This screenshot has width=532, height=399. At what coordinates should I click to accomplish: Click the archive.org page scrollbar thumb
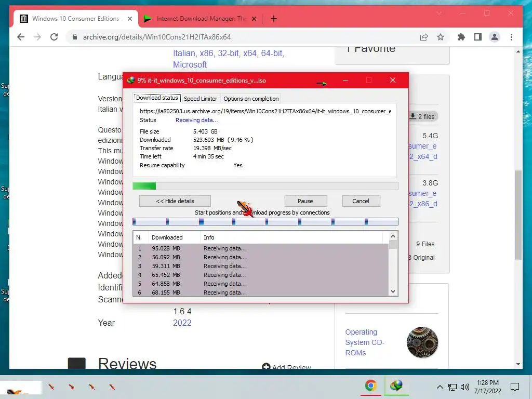518,215
